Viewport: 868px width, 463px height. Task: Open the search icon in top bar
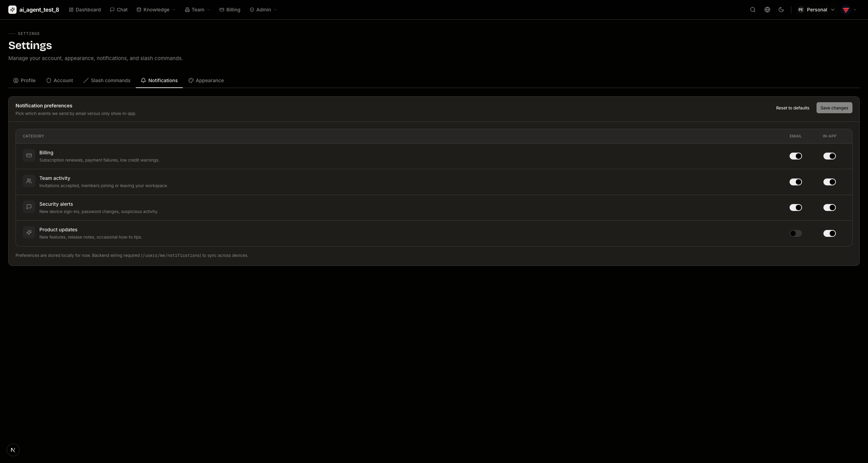pos(753,10)
